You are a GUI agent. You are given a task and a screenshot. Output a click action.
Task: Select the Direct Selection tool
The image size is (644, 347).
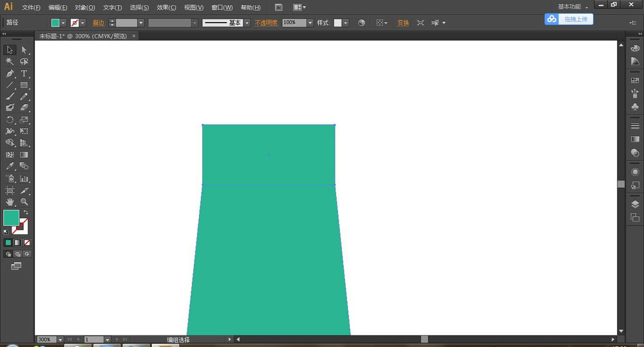tap(24, 50)
